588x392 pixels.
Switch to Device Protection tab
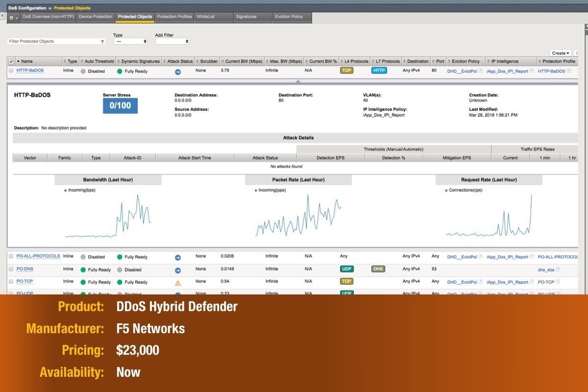coord(96,17)
